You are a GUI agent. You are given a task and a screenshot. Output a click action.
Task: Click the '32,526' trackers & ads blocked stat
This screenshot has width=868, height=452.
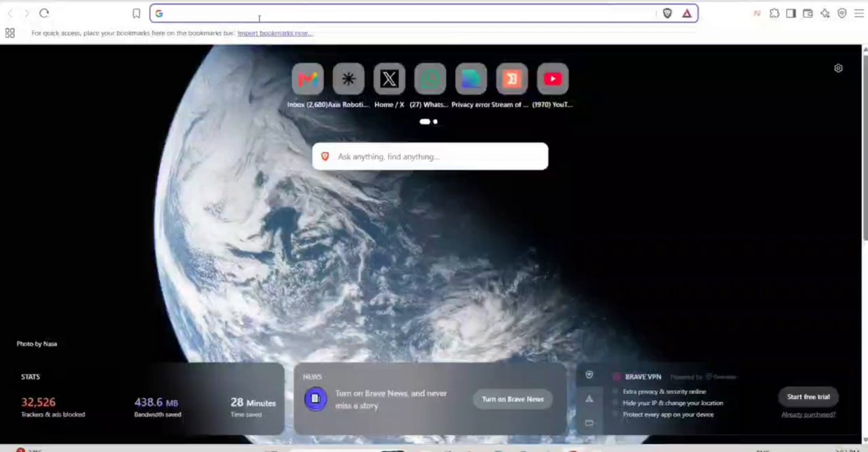click(38, 402)
